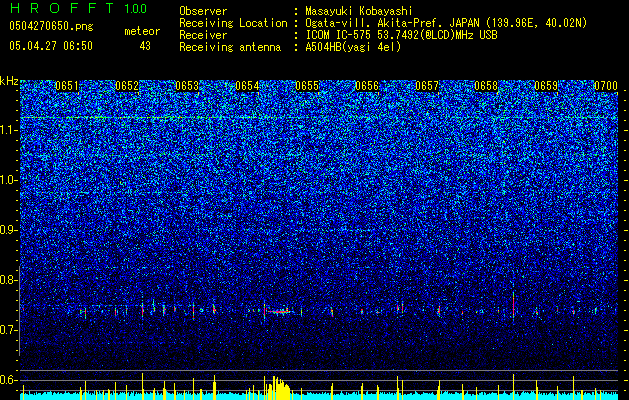Image resolution: width=629 pixels, height=400 pixels.
Task: Click the 0.6 frequency axis label
Action: pyautogui.click(x=8, y=380)
